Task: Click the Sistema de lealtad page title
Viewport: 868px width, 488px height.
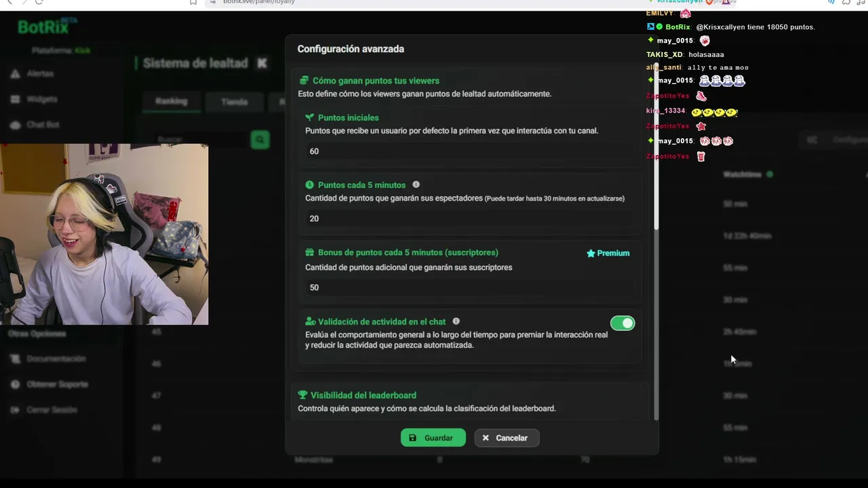Action: 195,63
